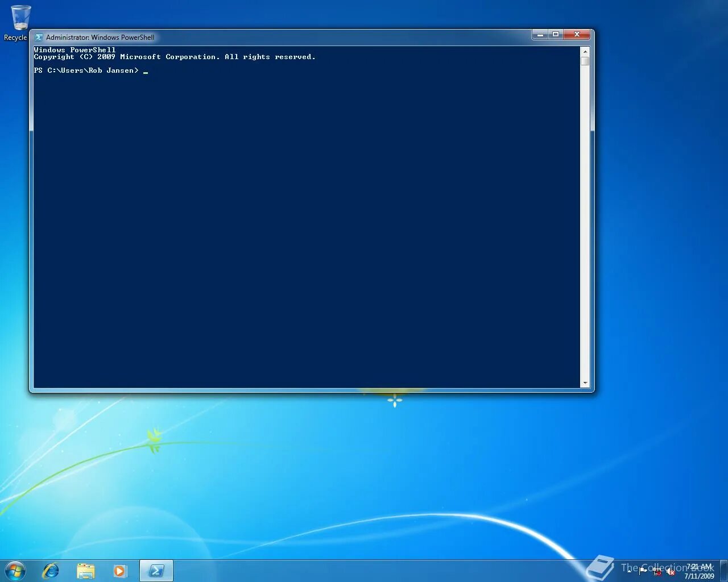Viewport: 728px width, 582px height.
Task: Click the PowerShell scrollbar up arrow
Action: tap(585, 51)
